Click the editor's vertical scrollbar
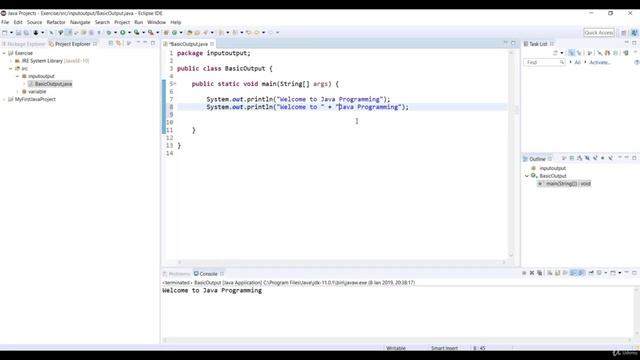 511,153
